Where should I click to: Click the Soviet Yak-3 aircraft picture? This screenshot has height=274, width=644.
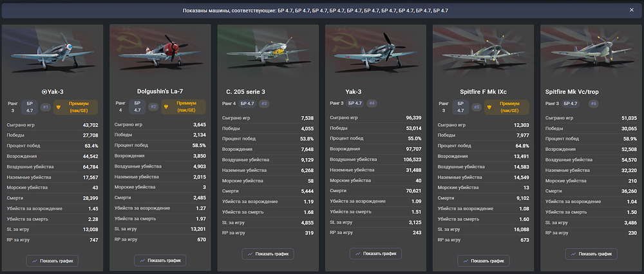(x=375, y=52)
